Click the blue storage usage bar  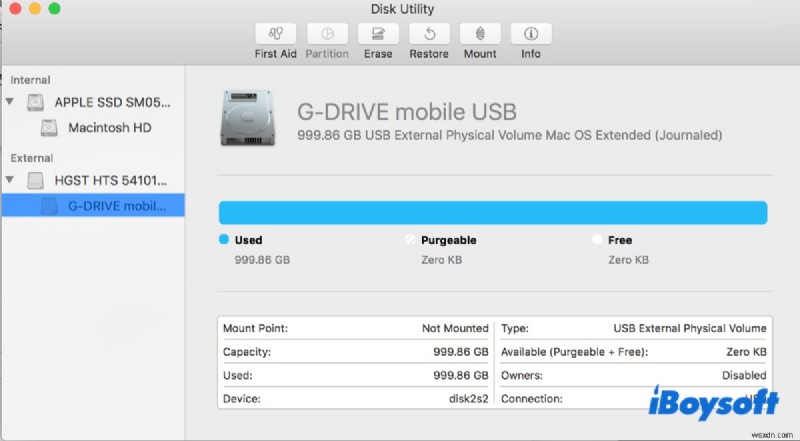[493, 212]
